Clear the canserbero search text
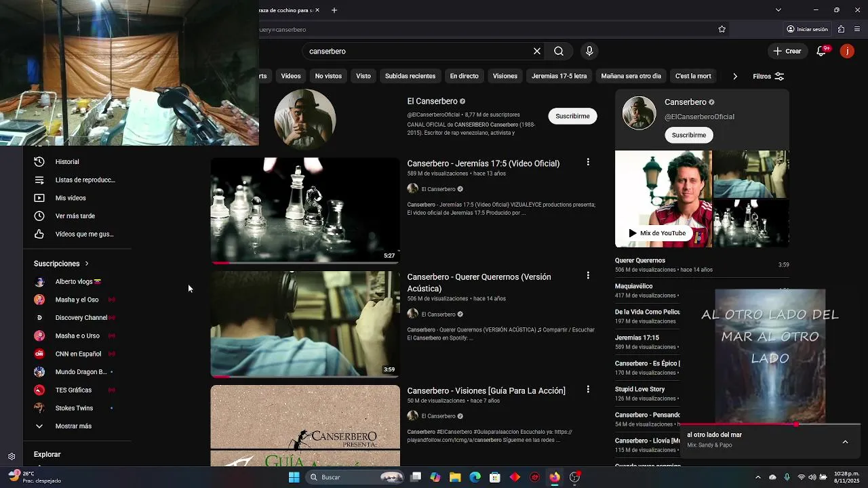Image resolution: width=868 pixels, height=488 pixels. tap(537, 51)
